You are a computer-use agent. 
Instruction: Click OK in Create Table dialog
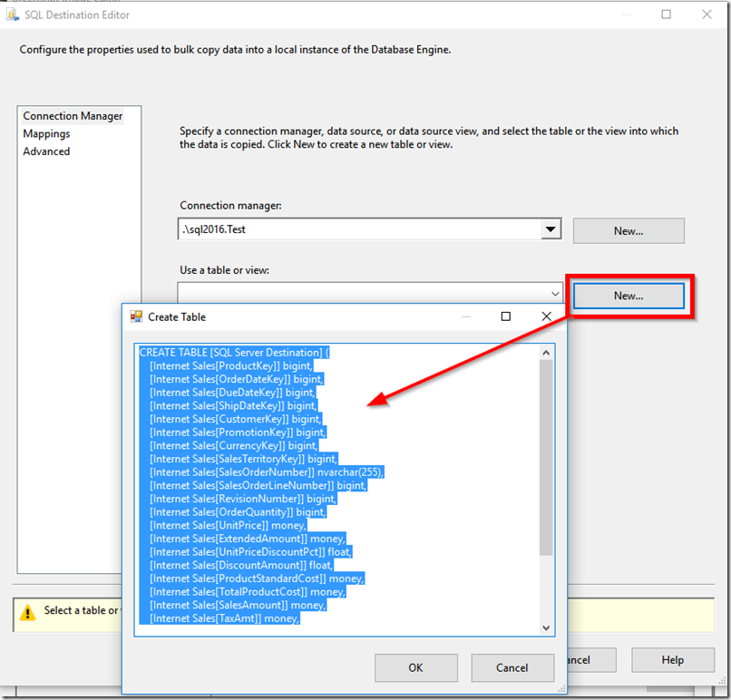click(x=416, y=668)
